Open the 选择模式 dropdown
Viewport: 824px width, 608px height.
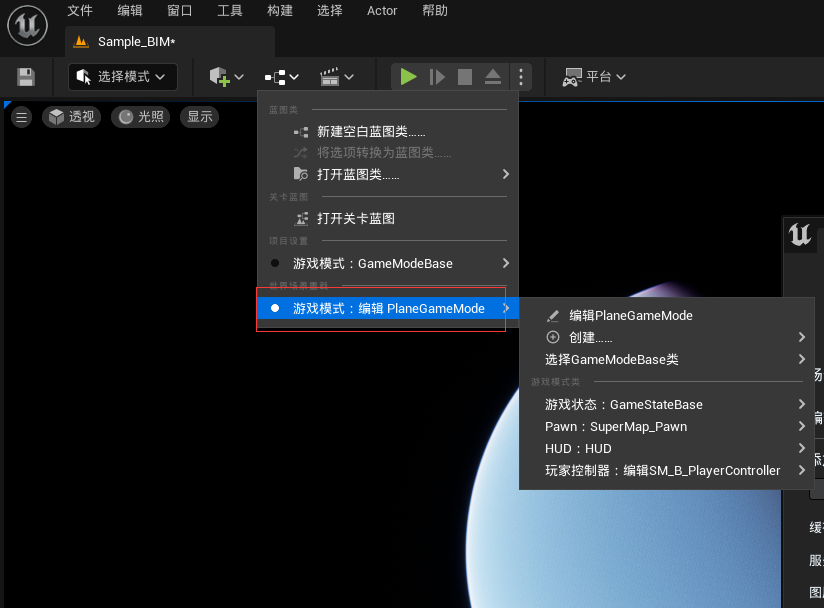click(123, 77)
